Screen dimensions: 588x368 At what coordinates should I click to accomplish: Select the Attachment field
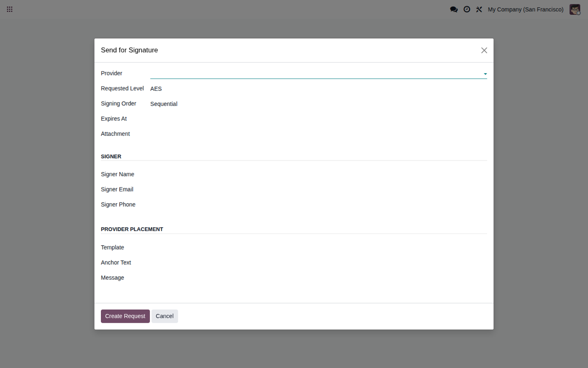(x=318, y=134)
